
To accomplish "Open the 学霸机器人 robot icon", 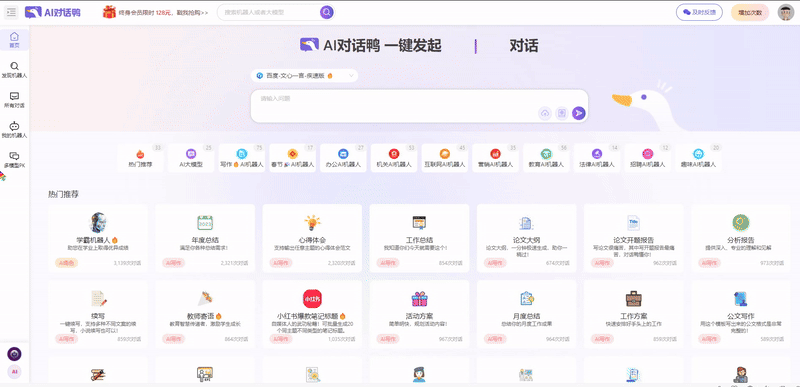I will coord(98,222).
